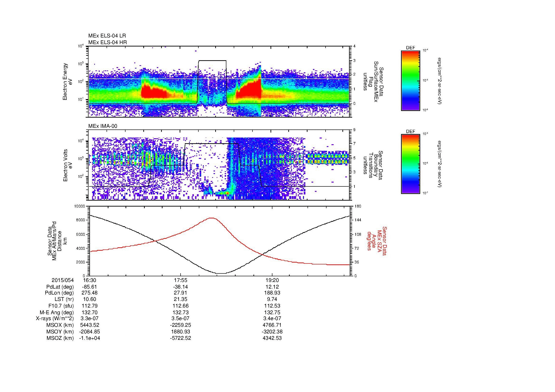Image resolution: width=555 pixels, height=392 pixels.
Task: Click the PdLat value -38.14
Action: coord(181,287)
